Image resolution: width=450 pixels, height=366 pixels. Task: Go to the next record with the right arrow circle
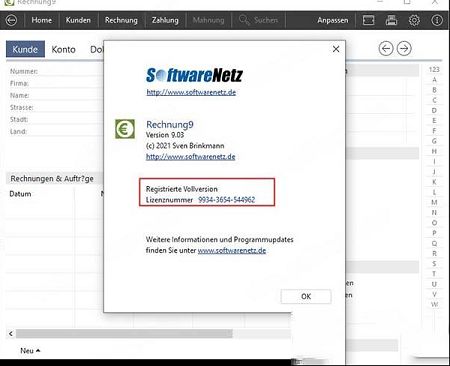404,49
